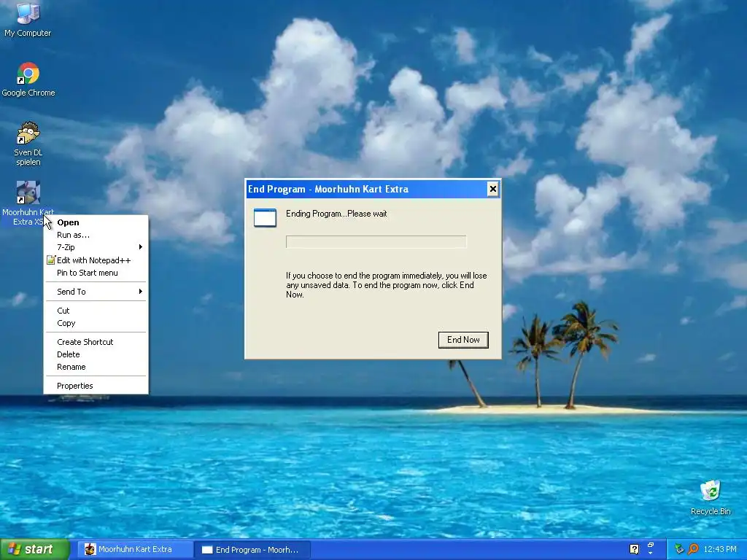Select the Recycle Bin desktop icon

pos(711,497)
